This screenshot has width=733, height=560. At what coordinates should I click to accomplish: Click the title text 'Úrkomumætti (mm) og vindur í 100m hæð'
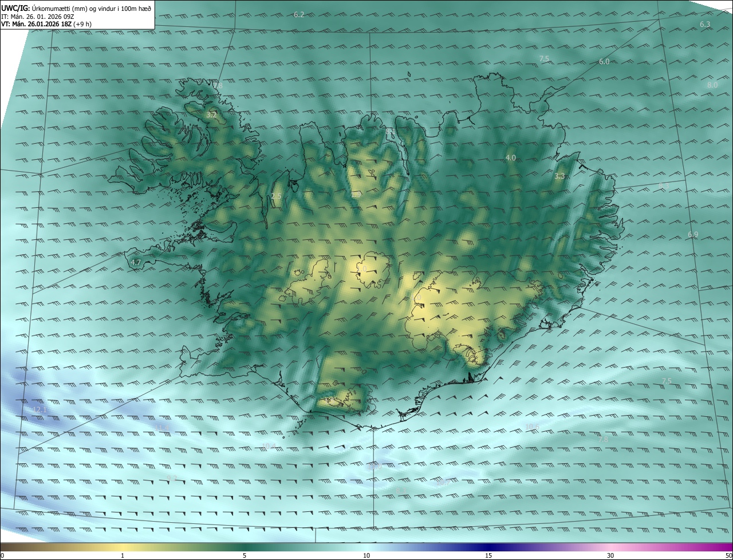[92, 8]
